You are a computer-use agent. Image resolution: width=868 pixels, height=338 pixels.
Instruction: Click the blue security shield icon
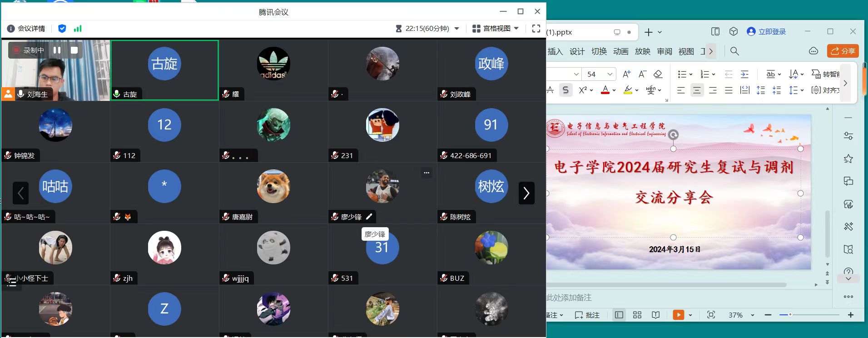coord(62,29)
